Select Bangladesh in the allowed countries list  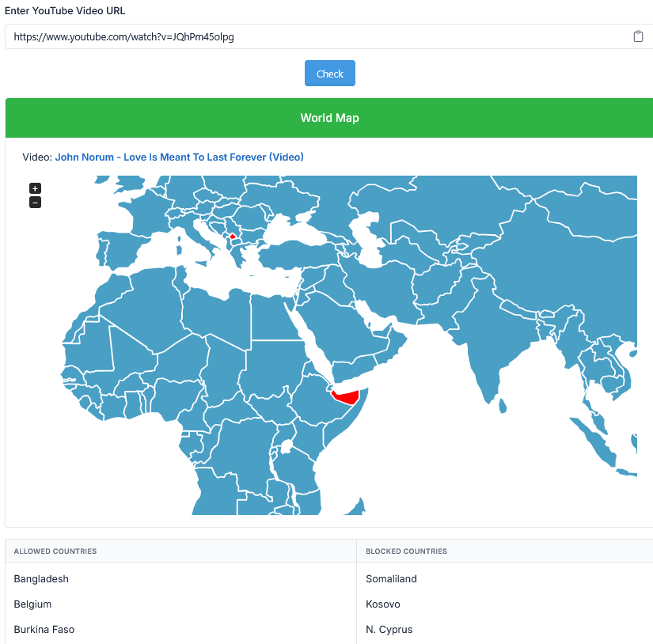coord(41,578)
